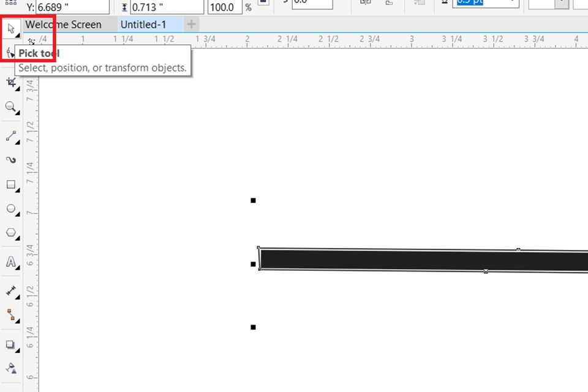Select the Artistic Media tool
The height and width of the screenshot is (392, 588).
(x=11, y=160)
